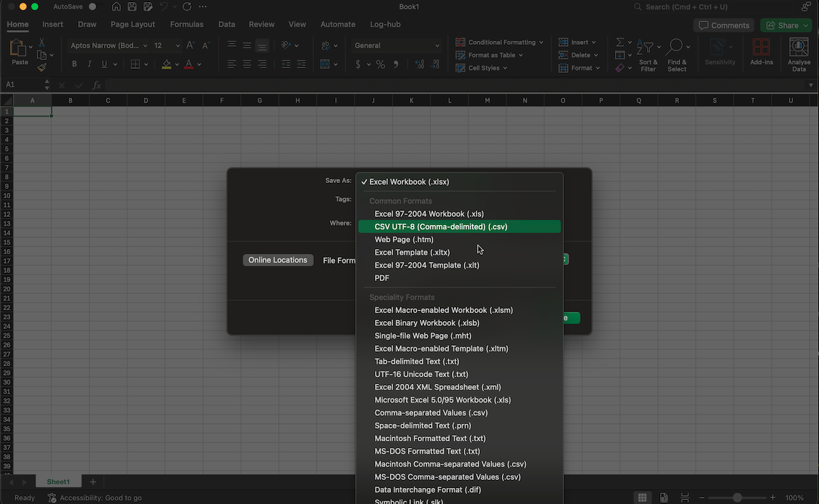Open the General number format dropdown
Image resolution: width=819 pixels, height=504 pixels.
tap(437, 46)
